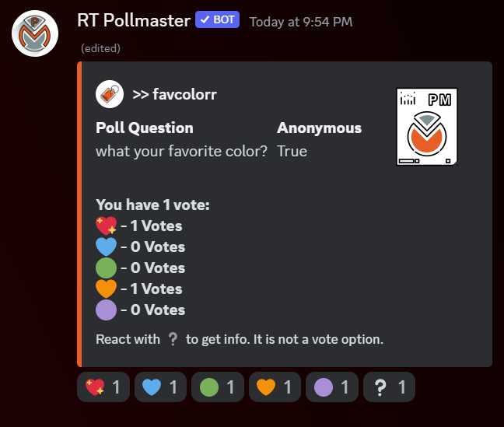Toggle the purple circle reaction
Screen dimensions: 504x427
[x=332, y=387]
